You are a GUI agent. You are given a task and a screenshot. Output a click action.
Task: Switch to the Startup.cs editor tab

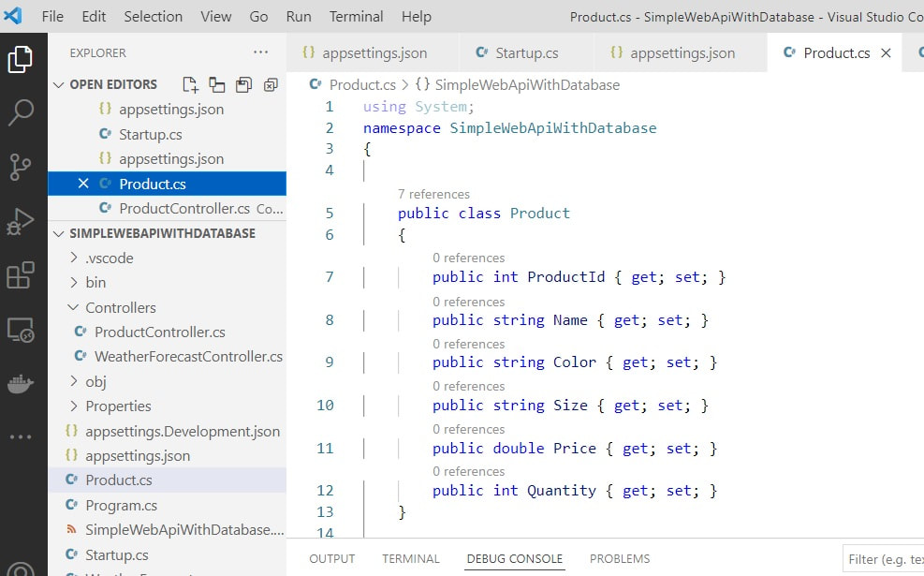coord(526,53)
